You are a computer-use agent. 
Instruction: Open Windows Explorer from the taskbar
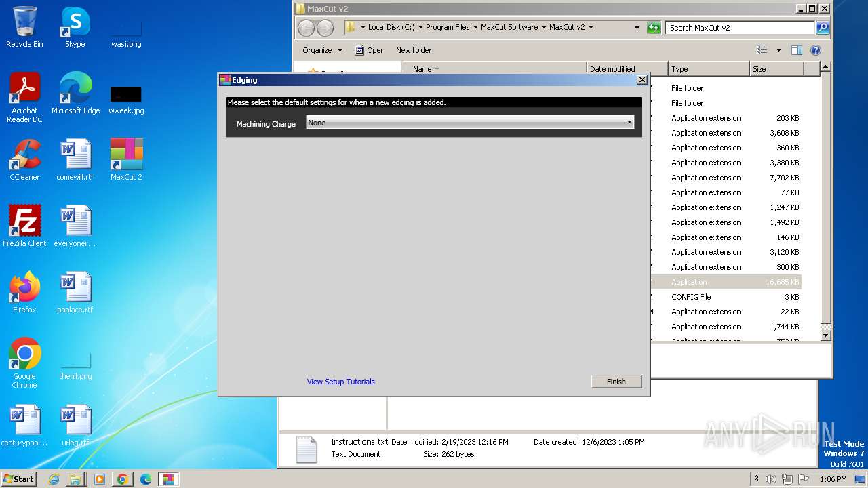tap(75, 479)
